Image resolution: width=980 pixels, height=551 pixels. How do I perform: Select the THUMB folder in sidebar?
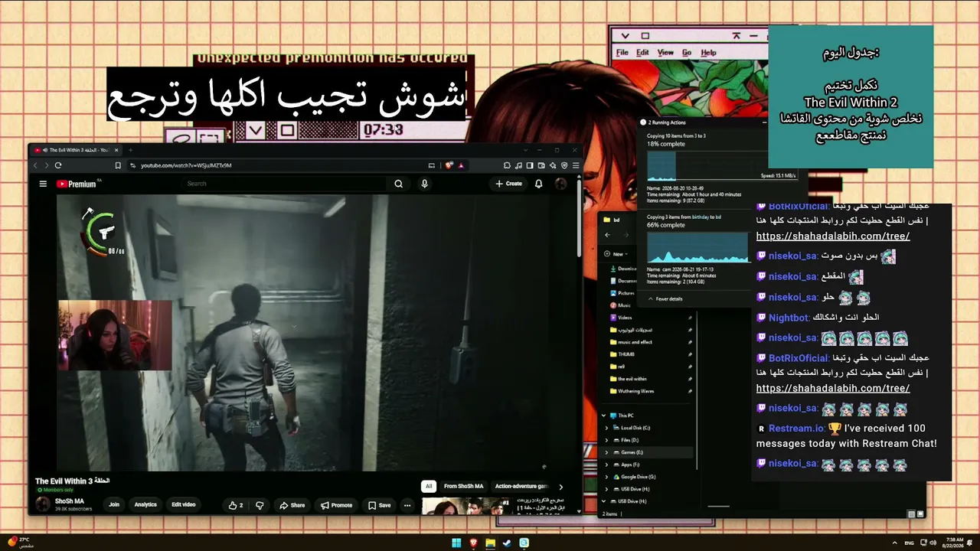[626, 354]
